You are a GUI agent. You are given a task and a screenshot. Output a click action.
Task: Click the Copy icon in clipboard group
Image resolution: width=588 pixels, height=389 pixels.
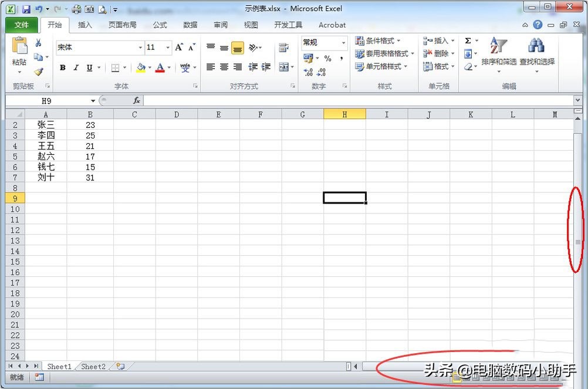(x=38, y=57)
